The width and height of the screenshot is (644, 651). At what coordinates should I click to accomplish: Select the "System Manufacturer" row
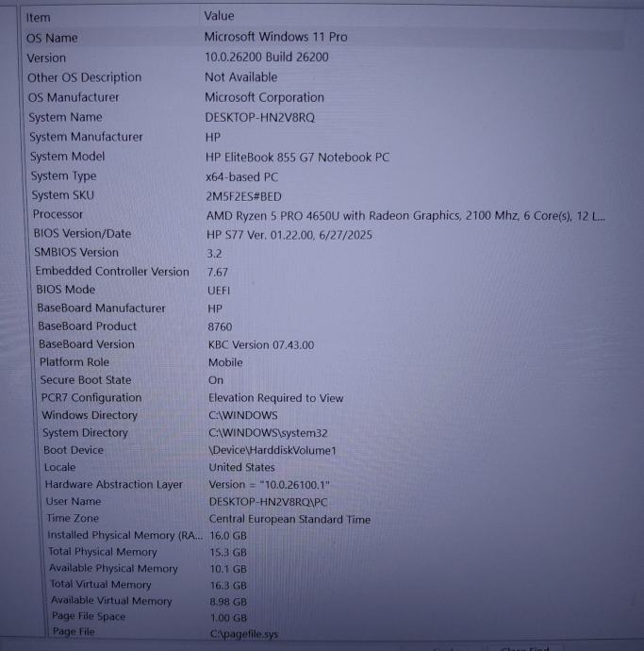(x=323, y=137)
